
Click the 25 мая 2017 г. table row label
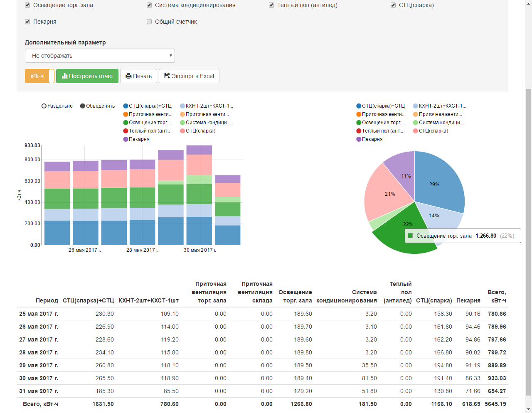coord(39,314)
